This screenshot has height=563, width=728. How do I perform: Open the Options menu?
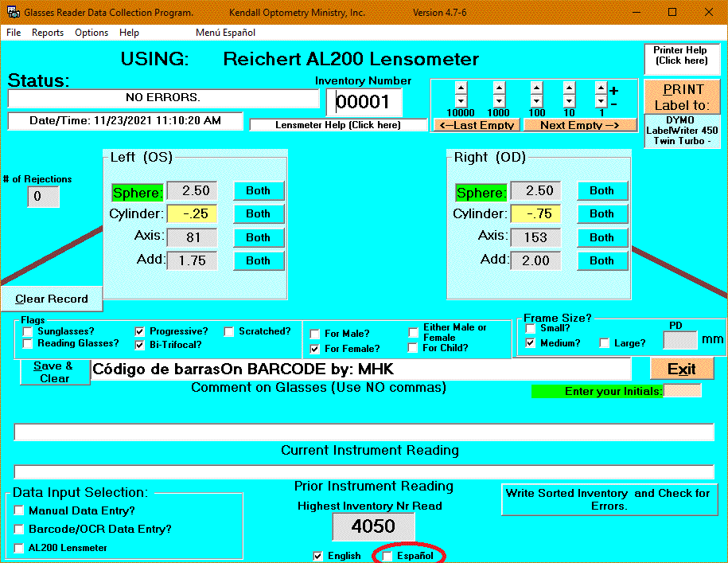(91, 33)
